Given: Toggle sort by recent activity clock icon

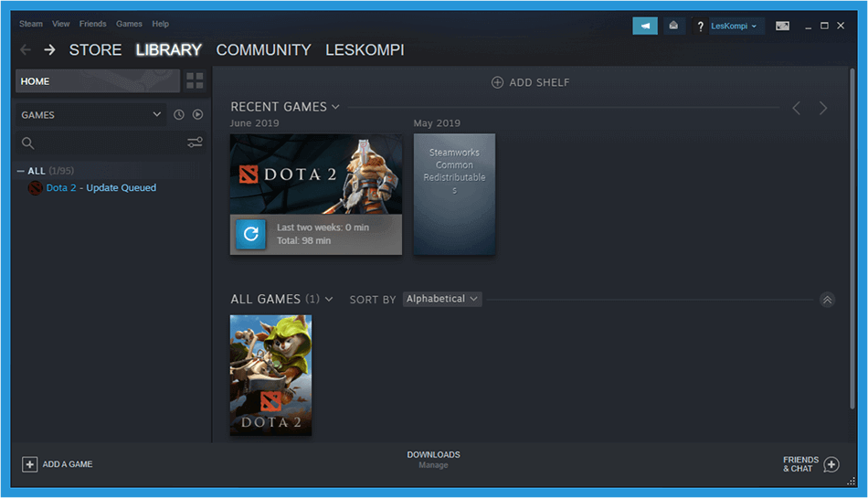Looking at the screenshot, I should click(x=179, y=114).
